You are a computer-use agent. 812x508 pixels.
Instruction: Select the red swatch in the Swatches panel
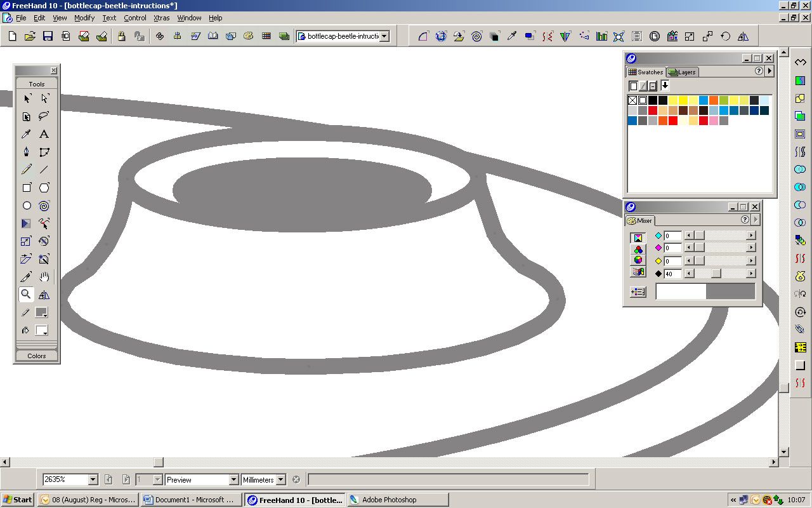(652, 110)
